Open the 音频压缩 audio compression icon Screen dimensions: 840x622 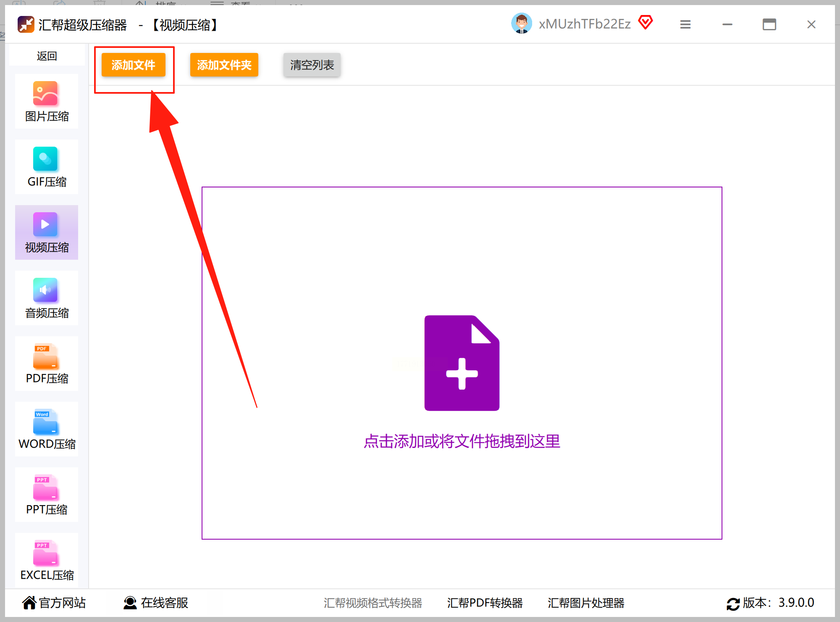[x=45, y=290]
